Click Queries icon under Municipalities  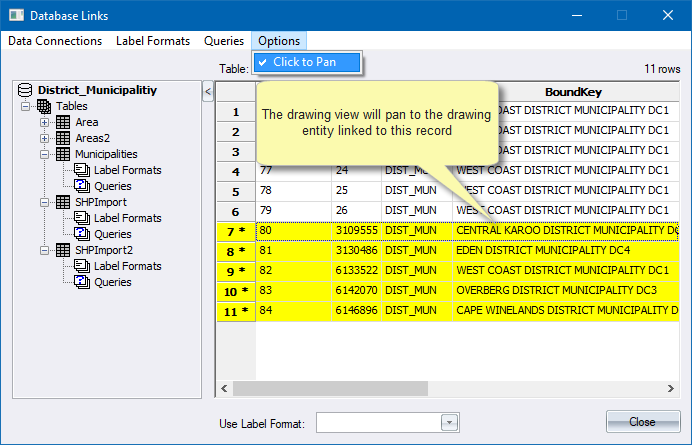[82, 186]
